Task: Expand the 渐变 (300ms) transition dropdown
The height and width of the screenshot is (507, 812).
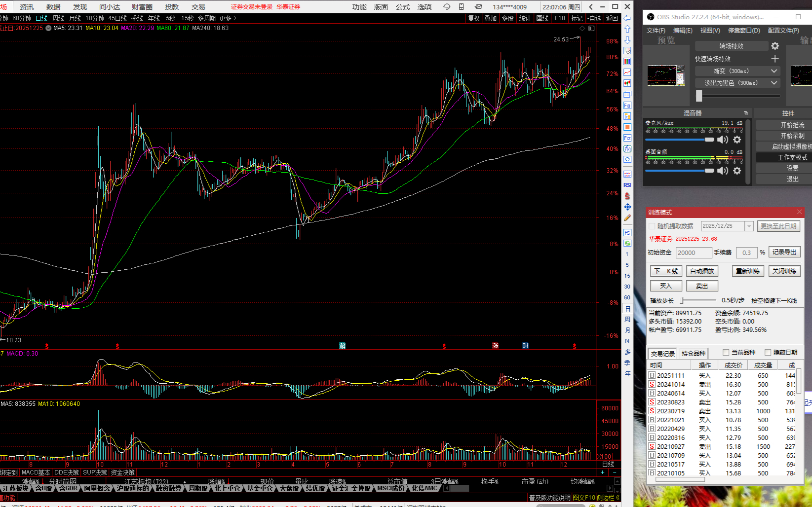Action: point(773,71)
